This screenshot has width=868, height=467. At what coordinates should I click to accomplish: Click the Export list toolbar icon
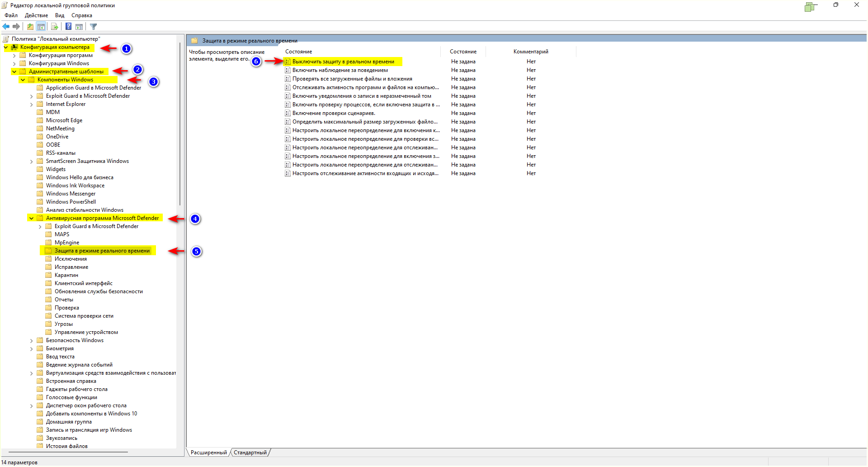point(55,27)
